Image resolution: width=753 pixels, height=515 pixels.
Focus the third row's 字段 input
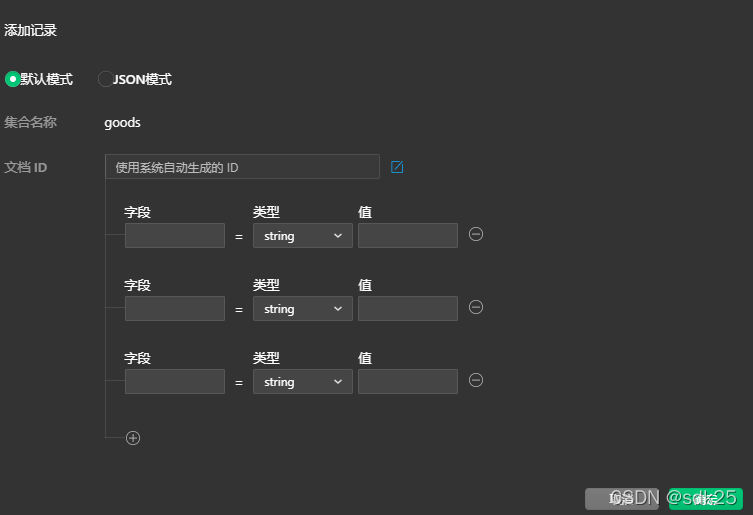click(175, 381)
